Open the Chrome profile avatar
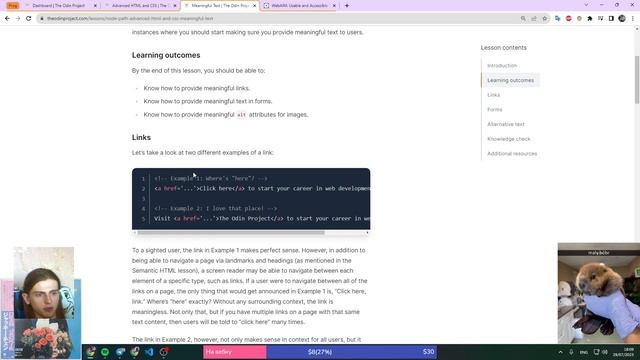The width and height of the screenshot is (640, 360). pos(622,18)
